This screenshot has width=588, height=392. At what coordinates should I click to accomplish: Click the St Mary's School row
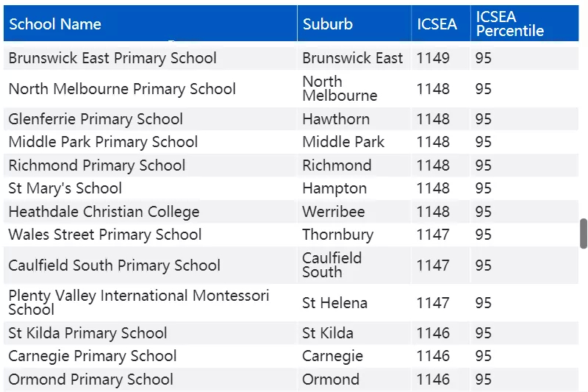click(291, 188)
